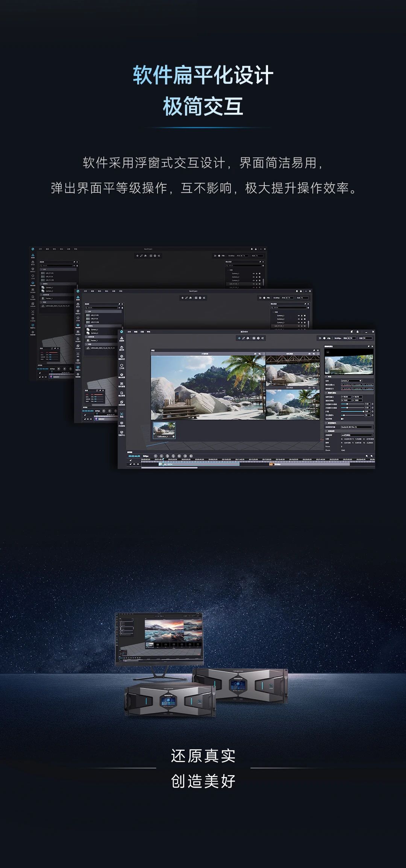406x868 pixels.
Task: Click FTB button in rear NewProject window
Action: coord(223,256)
